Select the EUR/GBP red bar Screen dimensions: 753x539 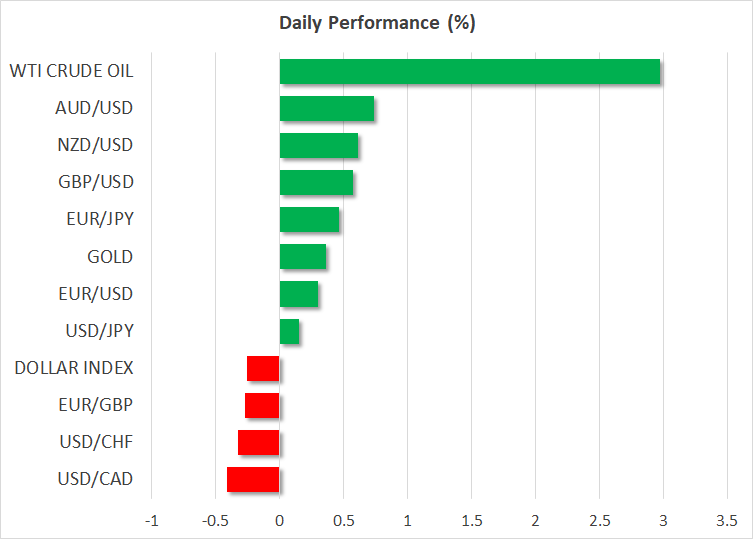click(262, 405)
